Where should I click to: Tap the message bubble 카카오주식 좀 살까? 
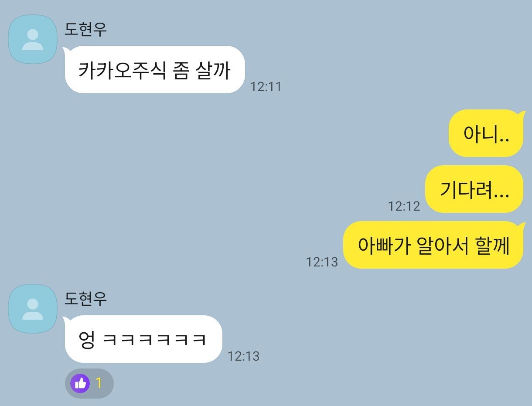coord(154,70)
